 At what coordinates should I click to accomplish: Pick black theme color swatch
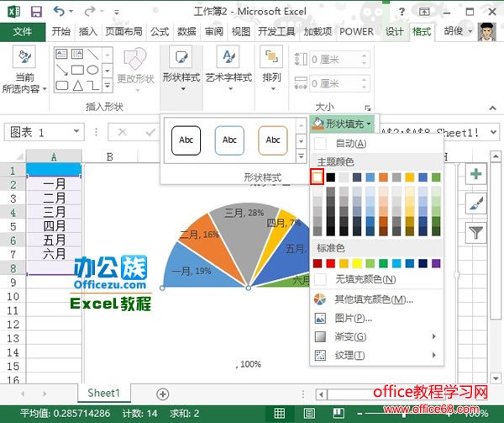point(330,177)
